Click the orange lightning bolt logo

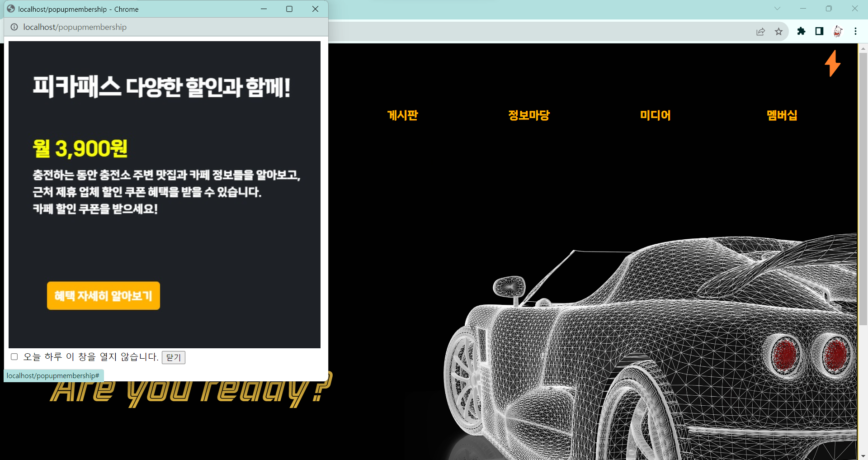[x=832, y=63]
